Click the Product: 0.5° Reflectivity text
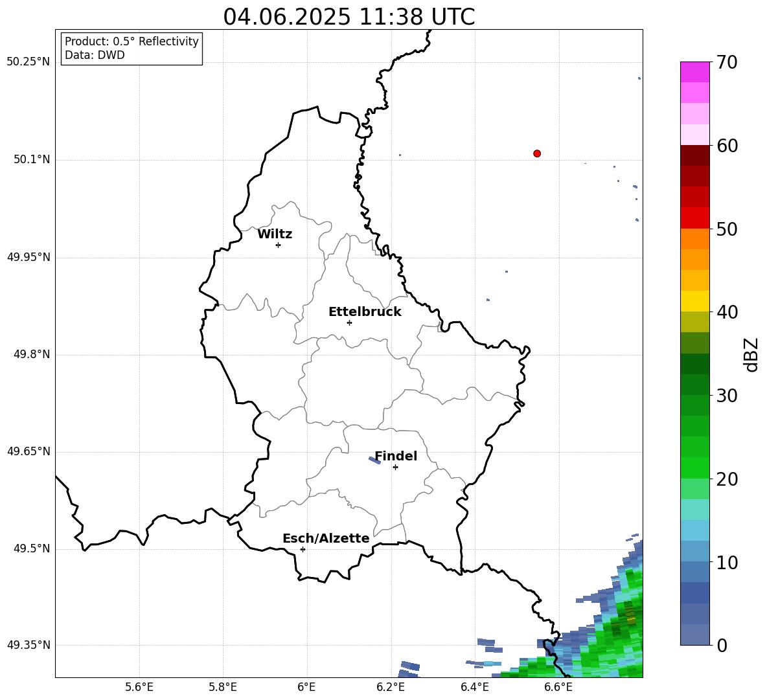The image size is (767, 700). point(132,41)
